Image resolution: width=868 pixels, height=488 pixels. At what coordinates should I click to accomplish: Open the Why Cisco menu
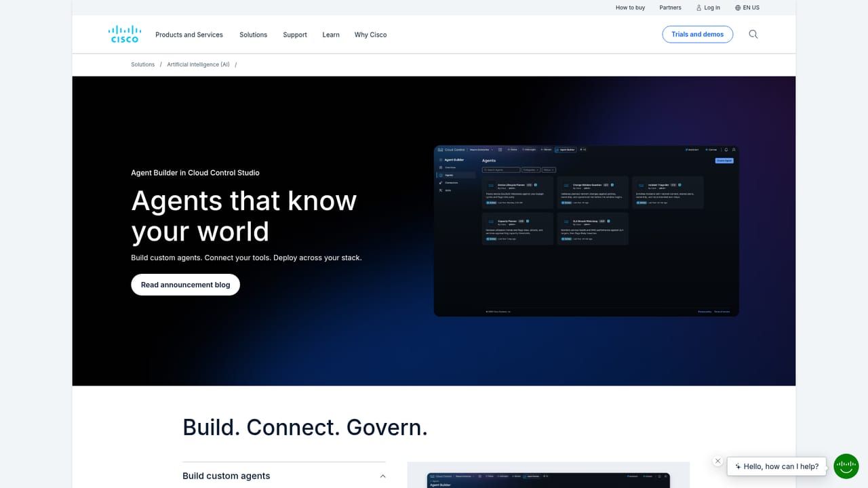tap(370, 35)
